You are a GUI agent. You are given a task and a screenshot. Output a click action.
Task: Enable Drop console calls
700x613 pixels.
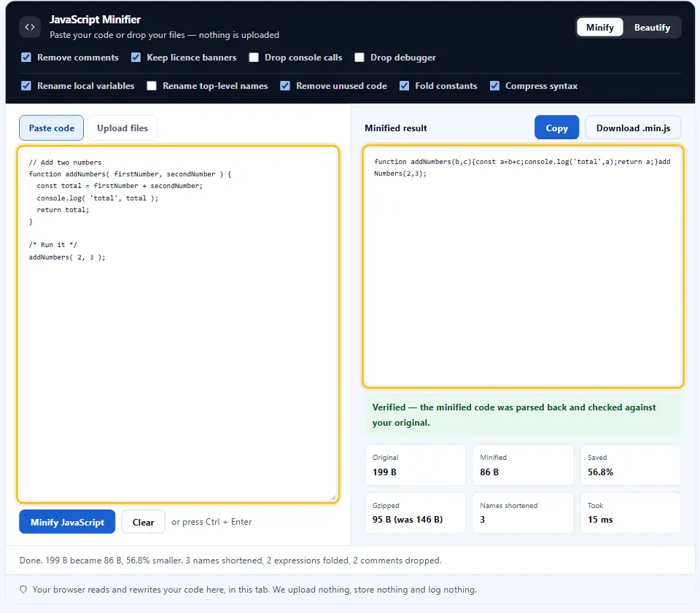(254, 58)
